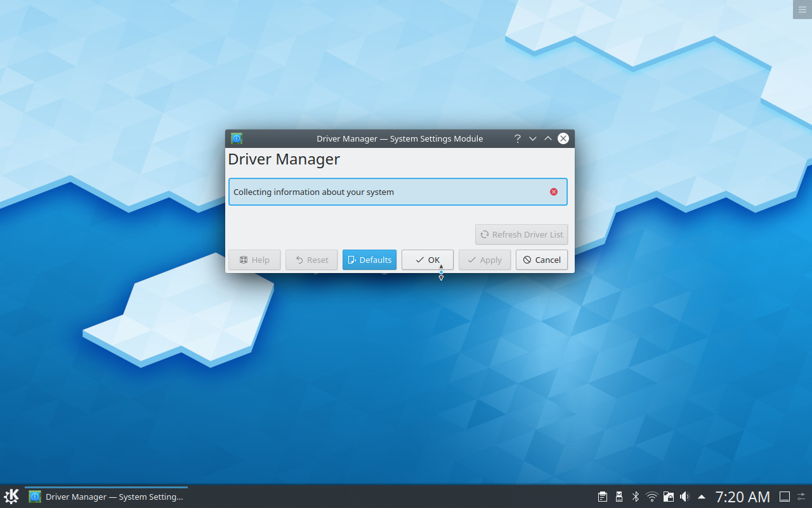This screenshot has height=508, width=812.
Task: Open the KDE application launcher
Action: tap(11, 497)
